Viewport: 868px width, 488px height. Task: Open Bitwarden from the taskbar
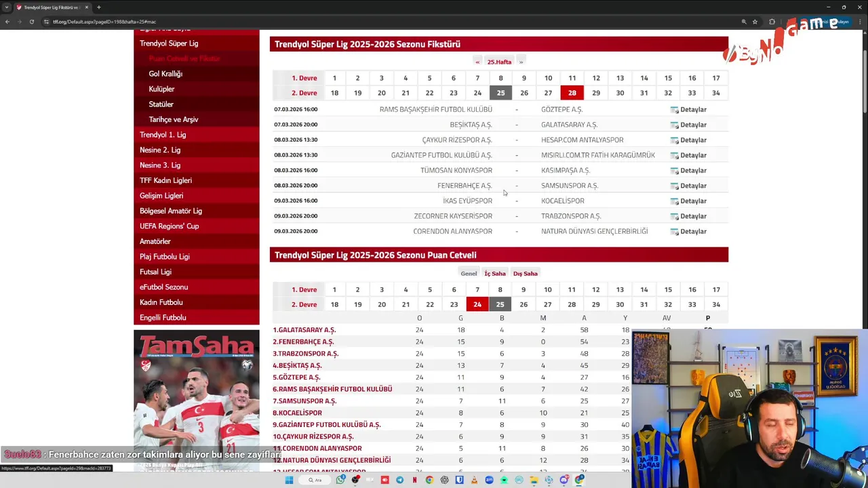click(459, 480)
